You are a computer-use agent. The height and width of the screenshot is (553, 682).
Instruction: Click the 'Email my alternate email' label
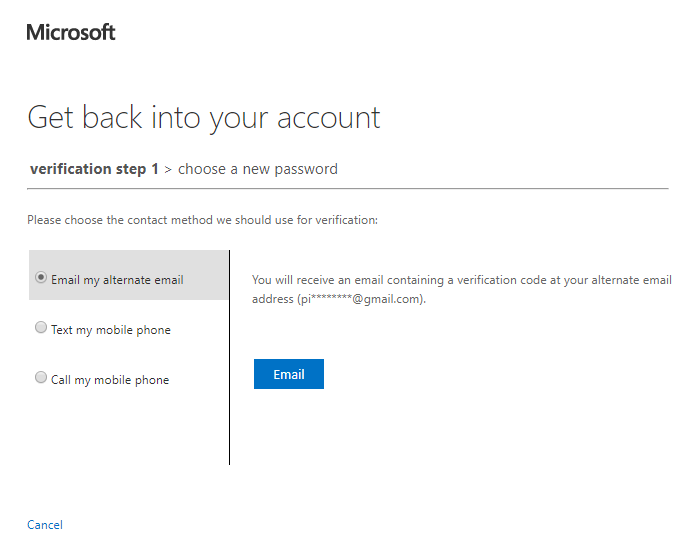tap(117, 280)
